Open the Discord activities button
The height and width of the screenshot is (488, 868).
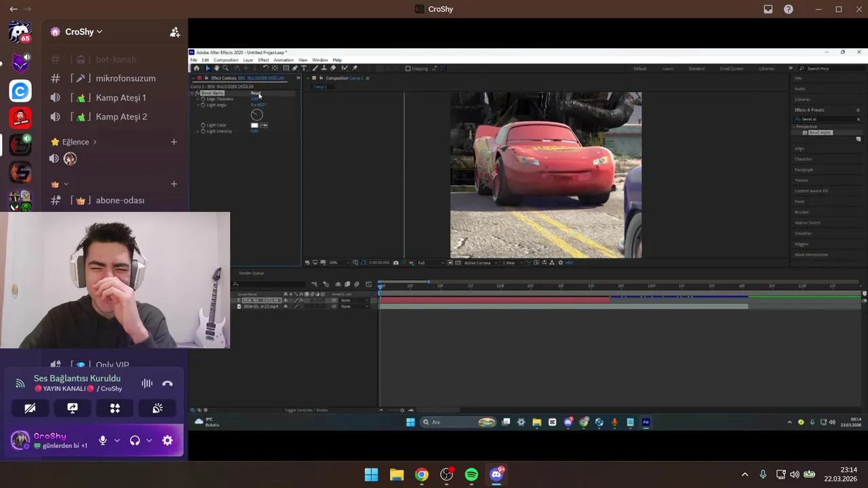pyautogui.click(x=115, y=408)
